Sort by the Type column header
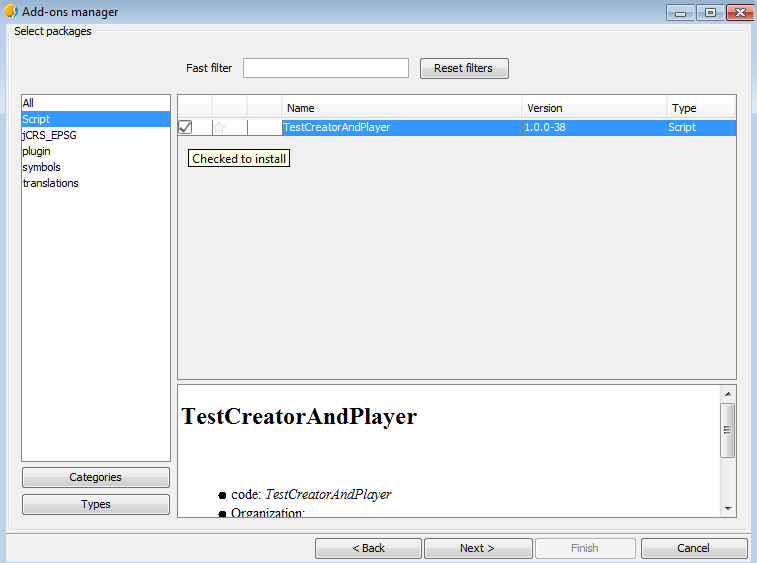757x563 pixels. (x=700, y=108)
